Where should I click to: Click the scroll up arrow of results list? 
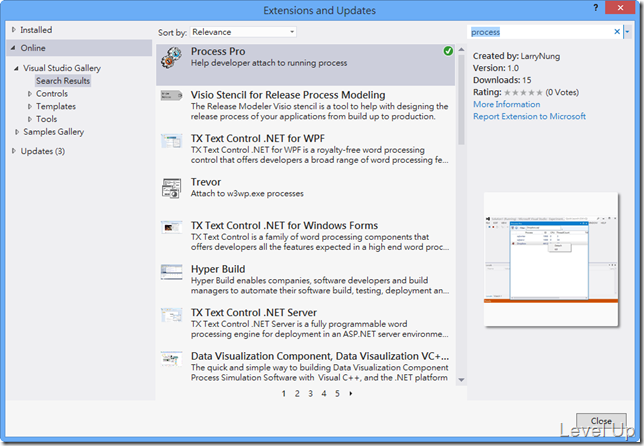(461, 49)
